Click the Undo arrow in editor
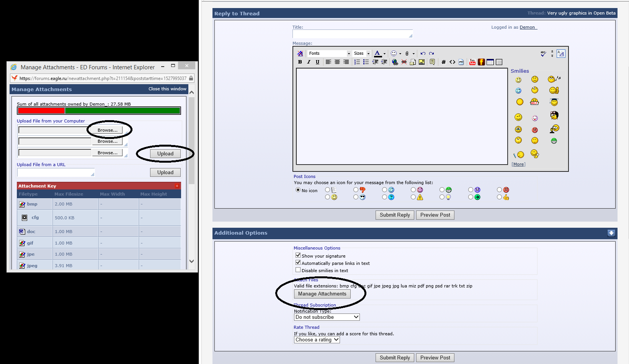The height and width of the screenshot is (364, 629). [423, 54]
